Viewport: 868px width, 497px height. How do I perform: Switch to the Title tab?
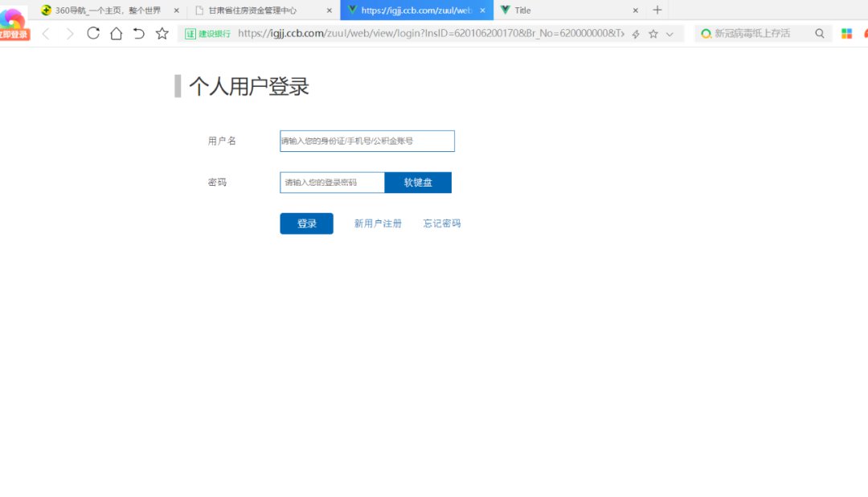pyautogui.click(x=563, y=10)
